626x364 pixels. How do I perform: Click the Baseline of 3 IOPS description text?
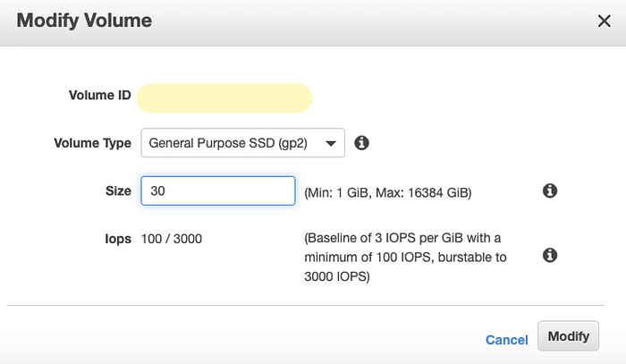[405, 257]
